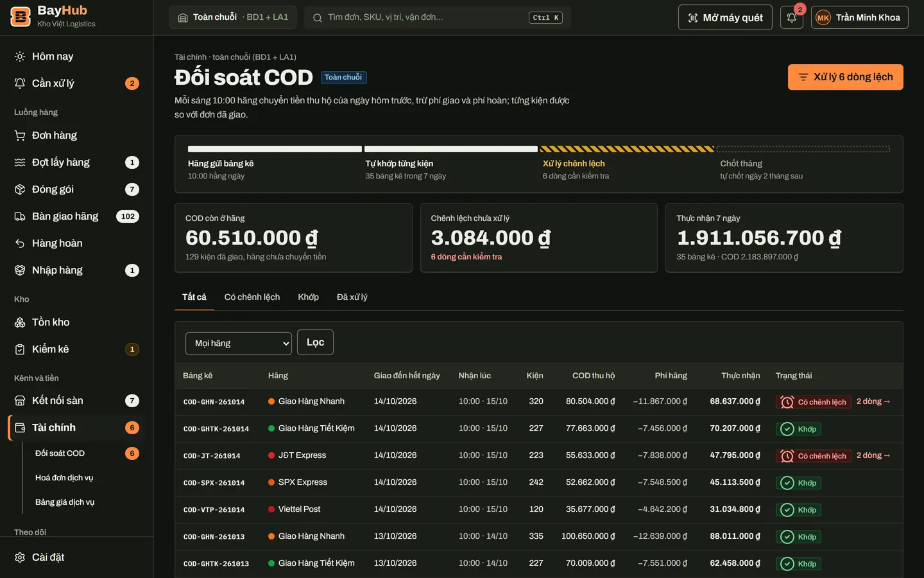Screen dimensions: 924x578
Task: Switch to the Có chênh lệch tab
Action: pos(252,297)
